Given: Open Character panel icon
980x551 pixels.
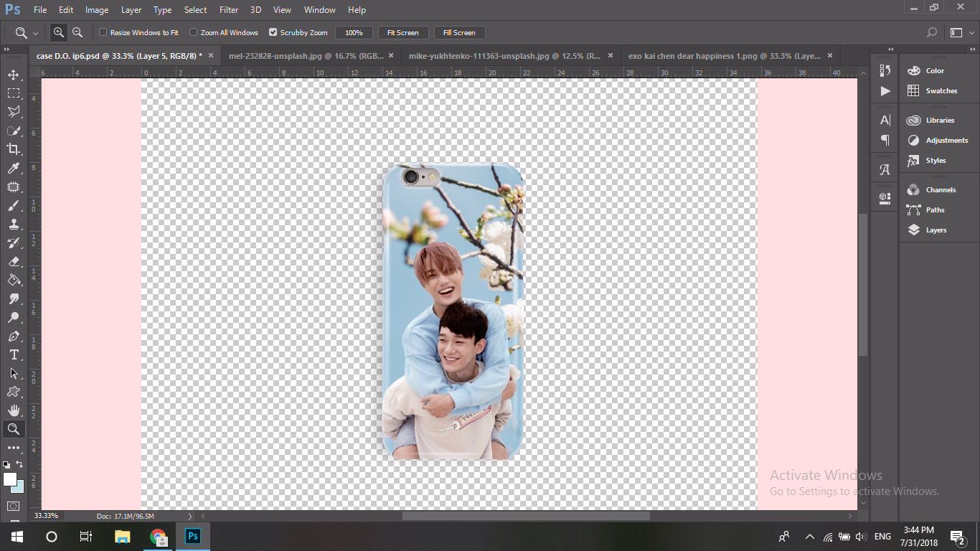Looking at the screenshot, I should tap(885, 120).
